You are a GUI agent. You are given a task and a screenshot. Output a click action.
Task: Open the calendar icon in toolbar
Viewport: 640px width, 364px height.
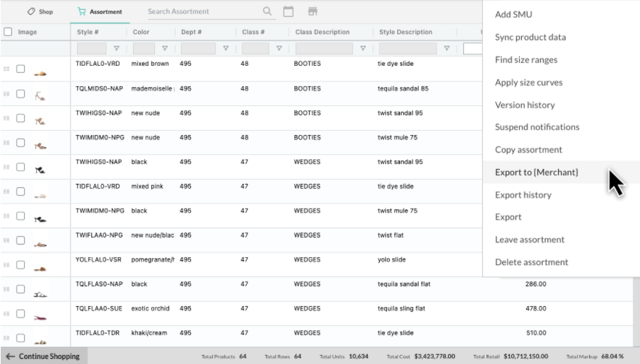pos(288,11)
